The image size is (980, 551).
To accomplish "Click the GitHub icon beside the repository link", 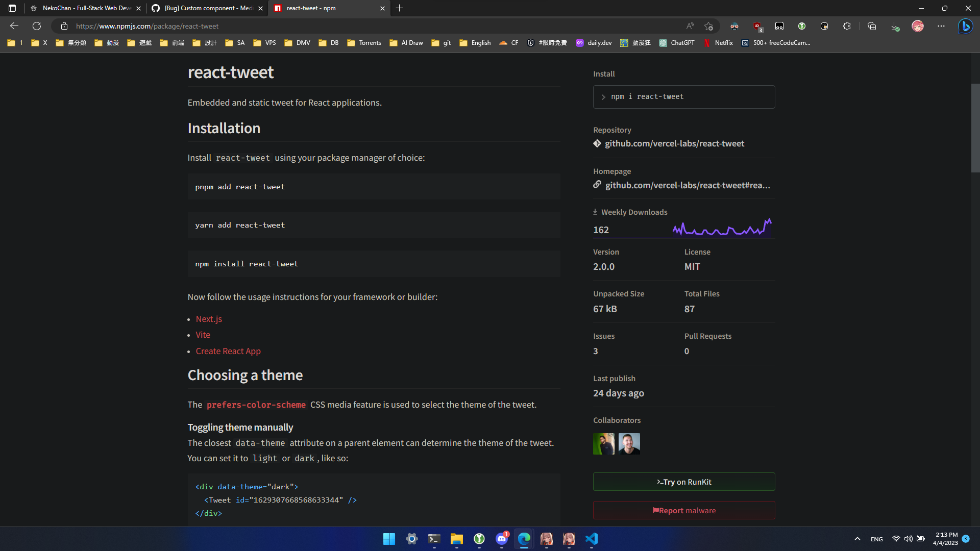I will click(x=597, y=143).
